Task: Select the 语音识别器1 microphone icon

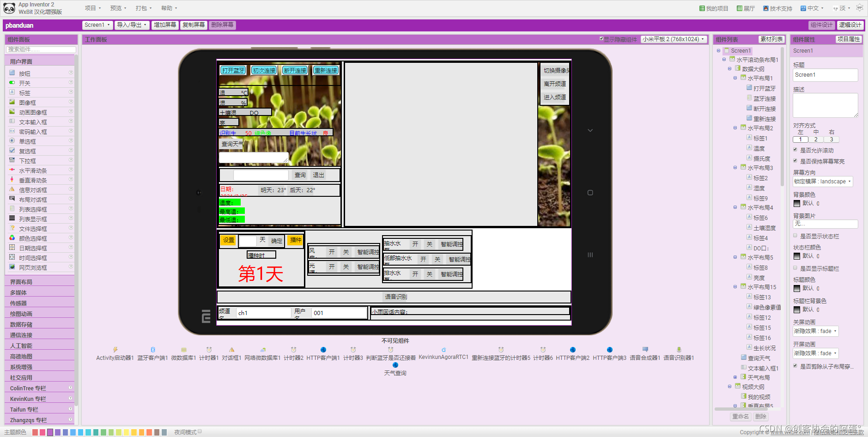Action: tap(679, 350)
